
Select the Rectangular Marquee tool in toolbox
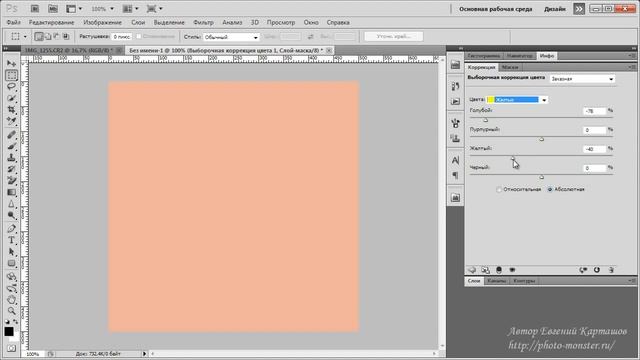(11, 76)
